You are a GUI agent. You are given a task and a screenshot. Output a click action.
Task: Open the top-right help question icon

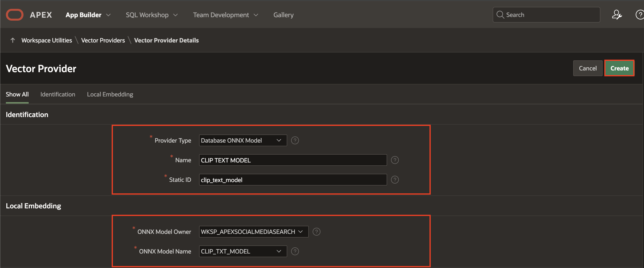(640, 15)
